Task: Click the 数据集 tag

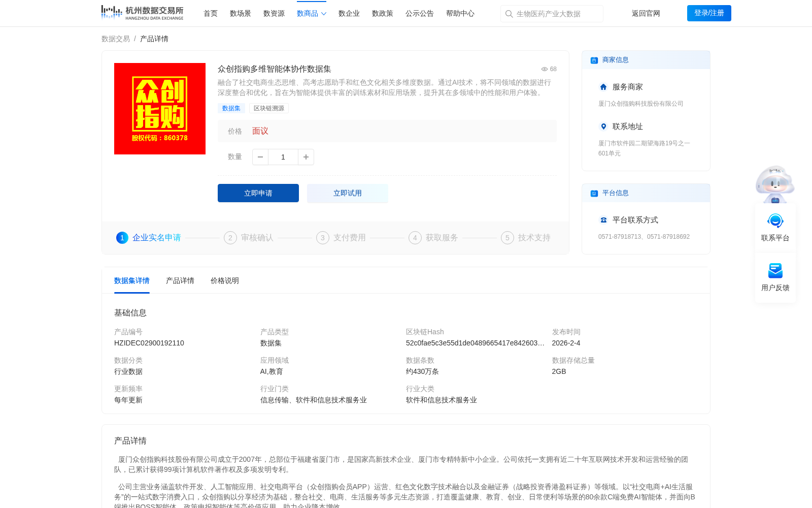Action: (231, 108)
